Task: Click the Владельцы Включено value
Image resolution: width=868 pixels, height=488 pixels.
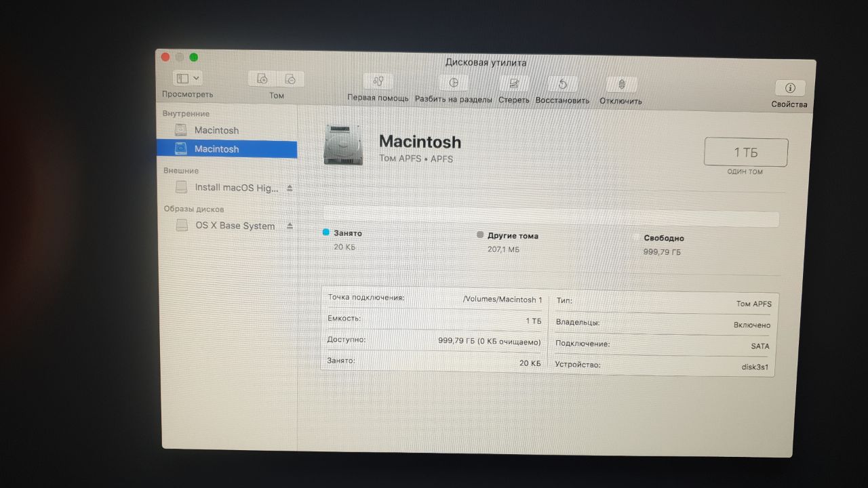Action: [752, 325]
